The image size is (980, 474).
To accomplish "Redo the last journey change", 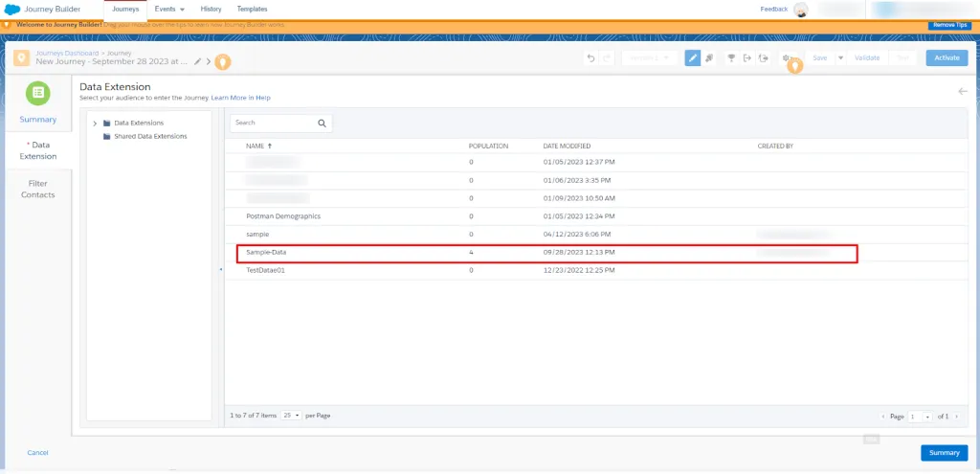I will tap(606, 58).
